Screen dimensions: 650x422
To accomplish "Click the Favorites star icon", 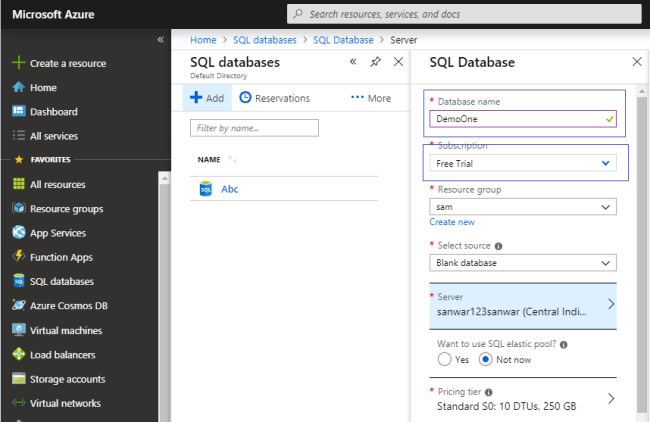I will (x=19, y=159).
